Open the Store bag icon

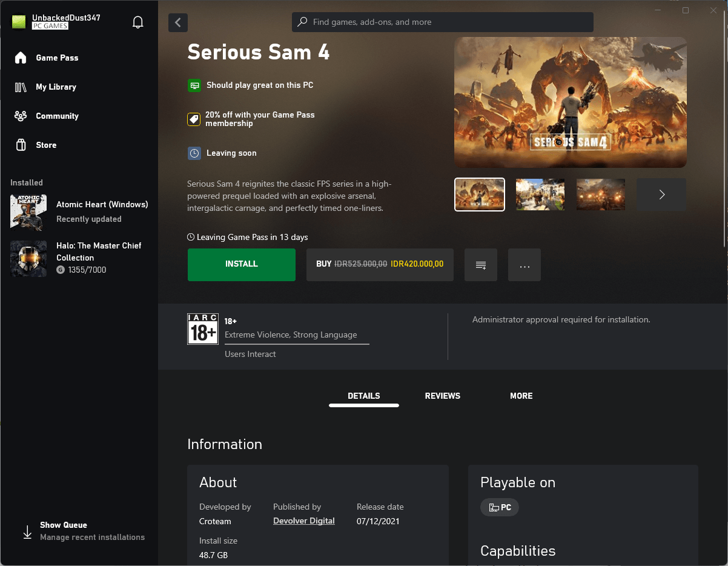(x=21, y=145)
